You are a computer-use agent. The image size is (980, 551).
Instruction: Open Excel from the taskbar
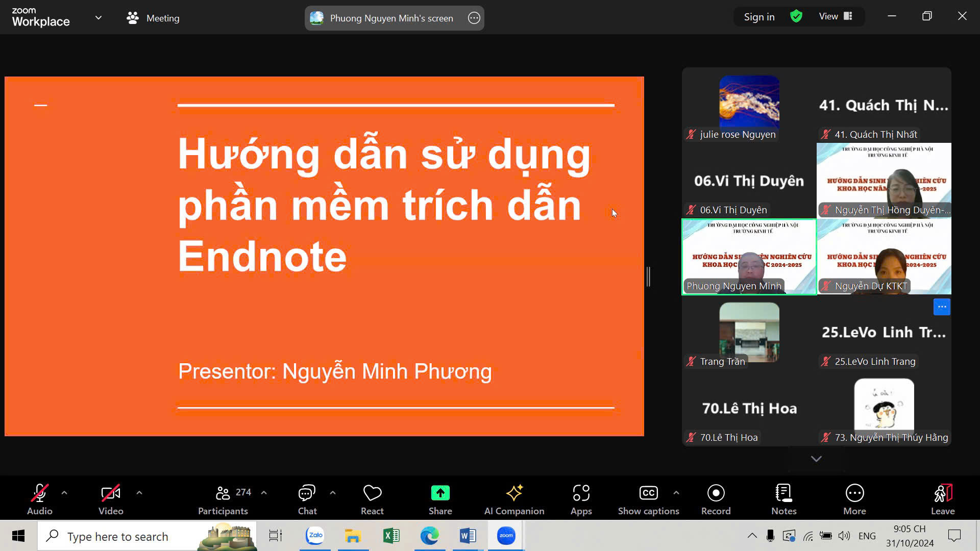pyautogui.click(x=391, y=536)
